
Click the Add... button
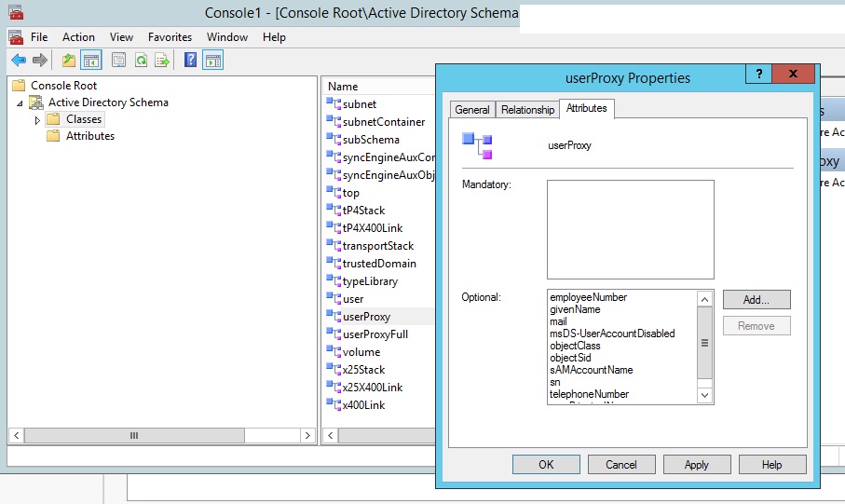point(756,300)
